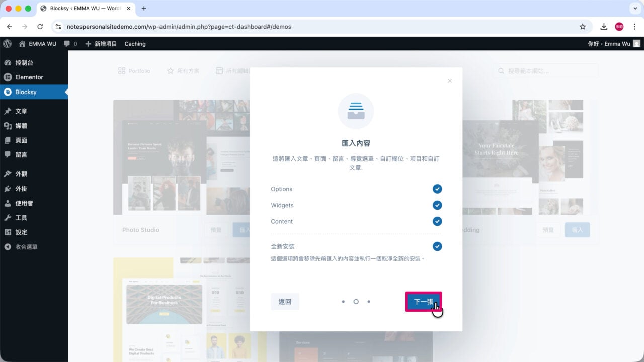Uncheck the Options checkbox
The image size is (644, 362).
[x=437, y=189]
